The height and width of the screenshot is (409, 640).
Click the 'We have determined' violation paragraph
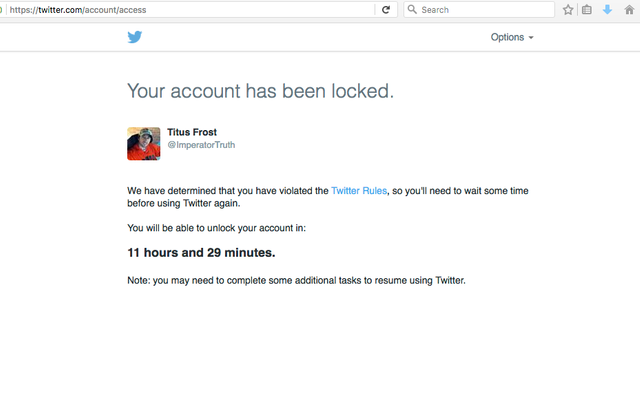(328, 197)
